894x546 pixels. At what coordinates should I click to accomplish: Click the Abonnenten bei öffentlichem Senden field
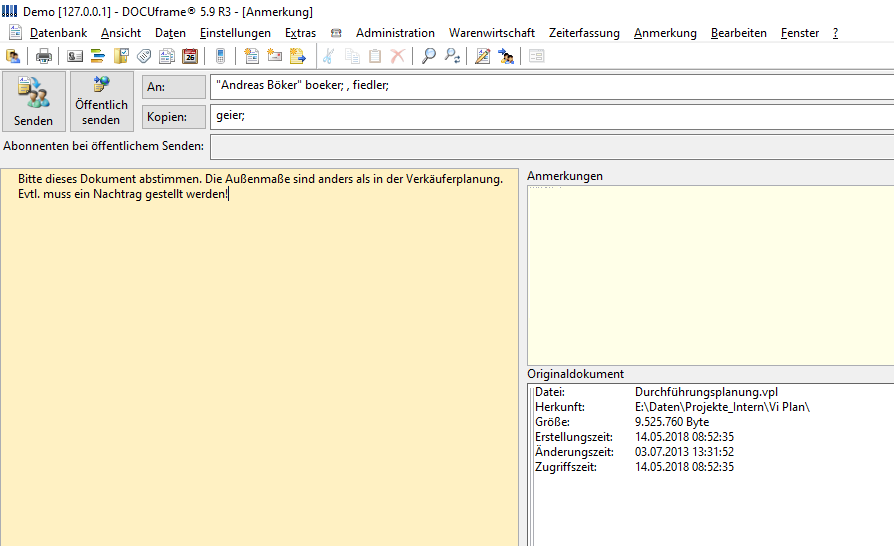(x=552, y=146)
